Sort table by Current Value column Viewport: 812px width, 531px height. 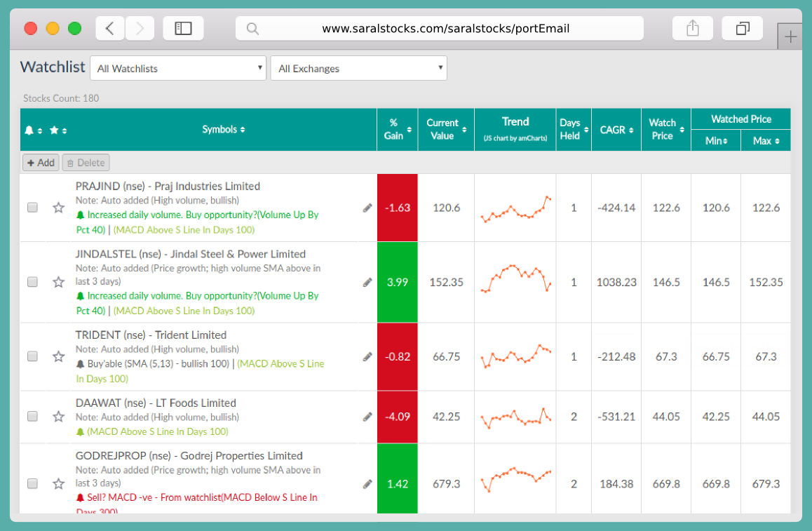pyautogui.click(x=446, y=130)
